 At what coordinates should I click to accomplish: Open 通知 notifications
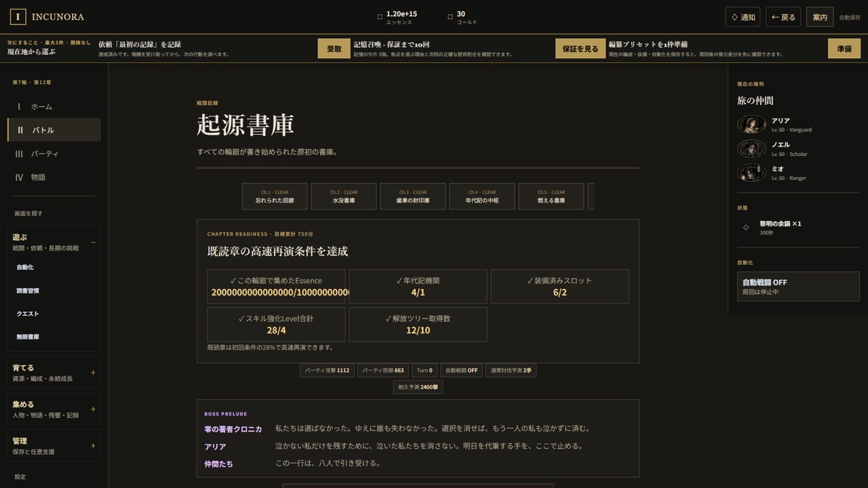tap(743, 17)
